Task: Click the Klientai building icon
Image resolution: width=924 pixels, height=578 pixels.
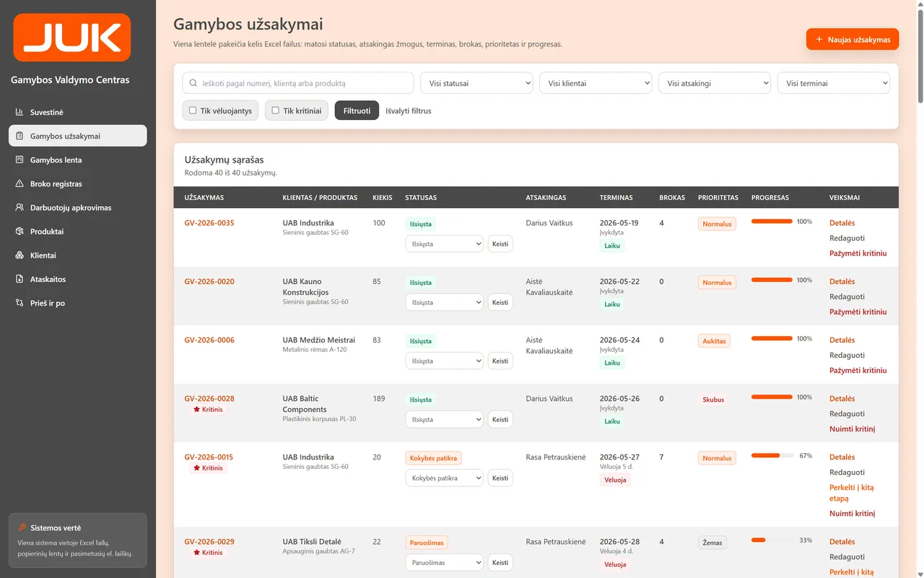Action: [x=19, y=255]
